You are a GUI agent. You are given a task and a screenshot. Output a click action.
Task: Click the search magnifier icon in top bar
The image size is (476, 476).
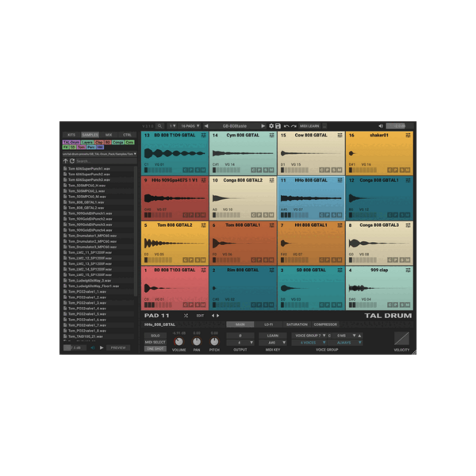[x=159, y=126]
